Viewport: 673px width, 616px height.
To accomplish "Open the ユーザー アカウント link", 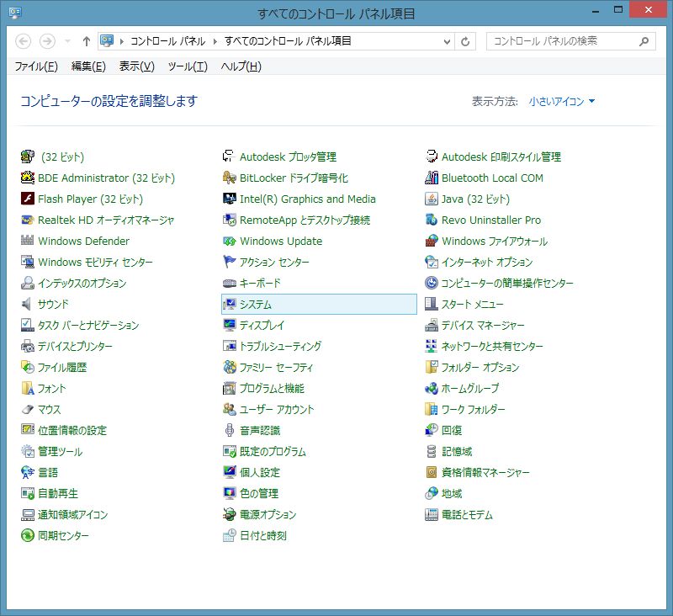I will point(277,409).
